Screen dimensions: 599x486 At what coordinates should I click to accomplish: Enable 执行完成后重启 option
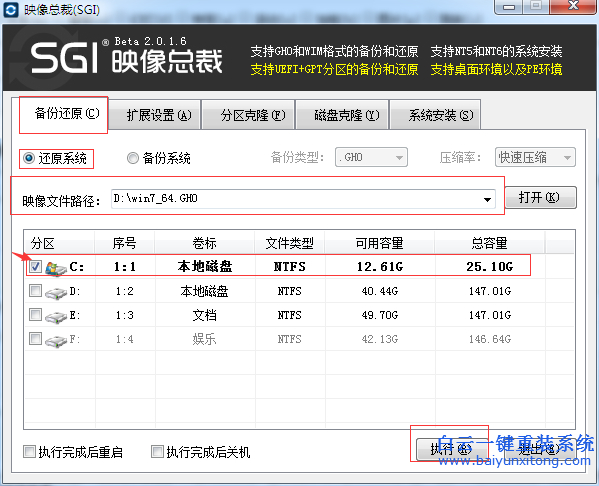click(x=29, y=452)
